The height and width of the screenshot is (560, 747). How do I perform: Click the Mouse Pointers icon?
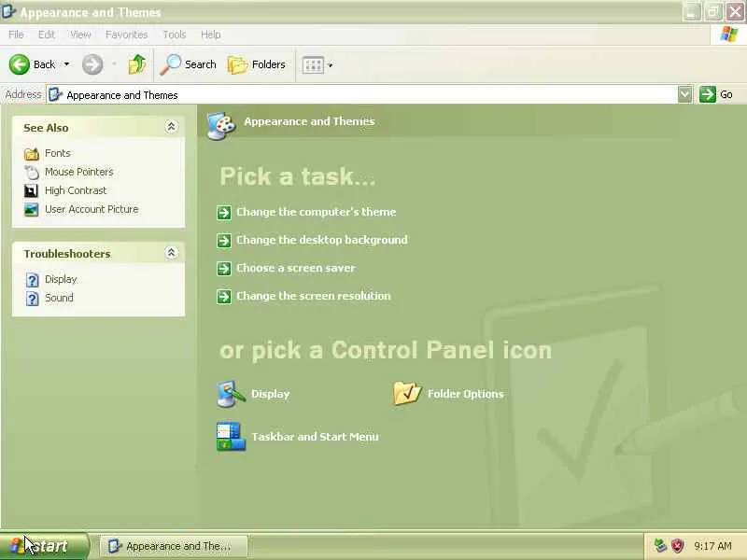point(32,173)
